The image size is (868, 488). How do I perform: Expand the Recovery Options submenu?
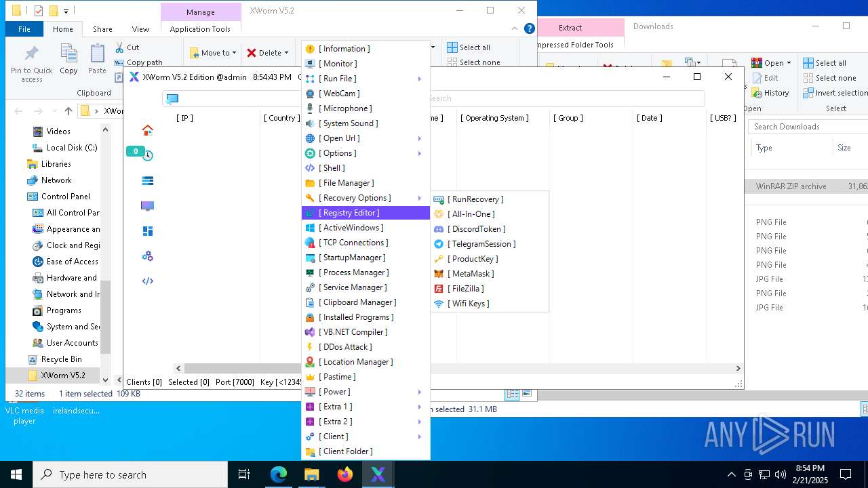click(366, 198)
